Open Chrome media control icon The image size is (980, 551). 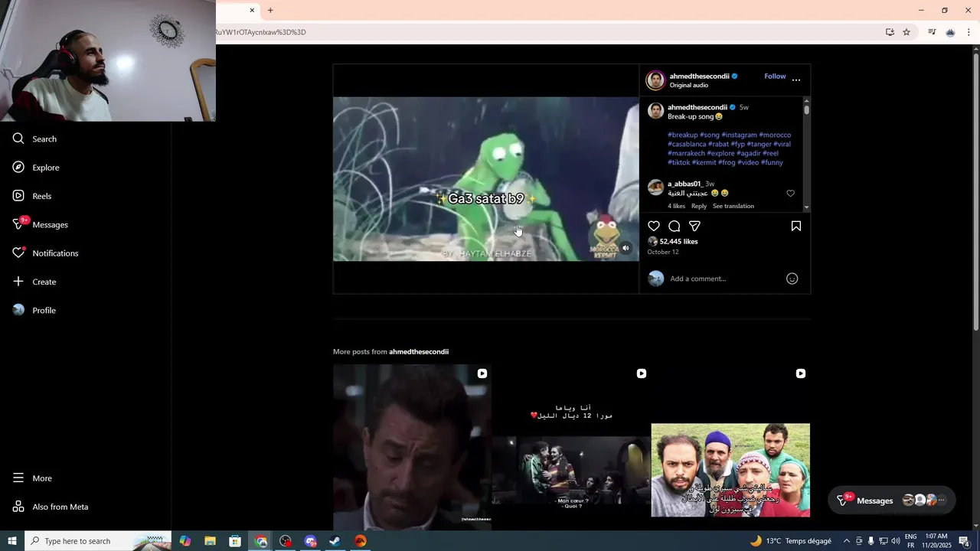932,32
